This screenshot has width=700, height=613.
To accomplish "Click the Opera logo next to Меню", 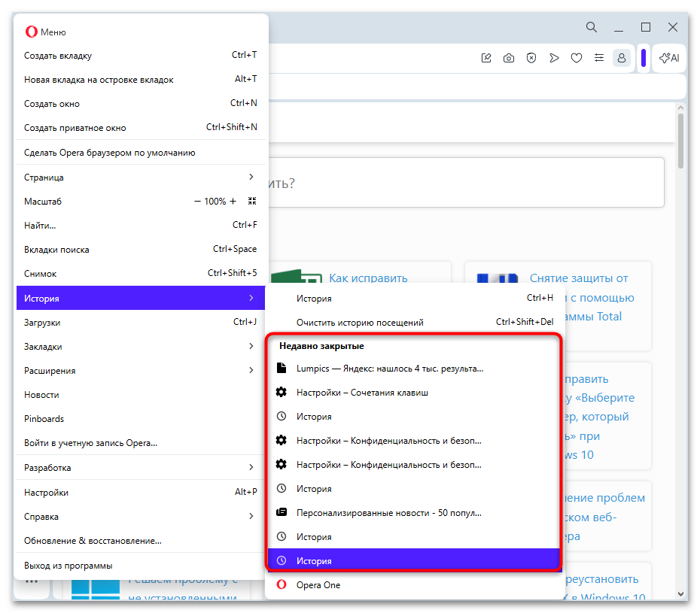I will point(32,32).
